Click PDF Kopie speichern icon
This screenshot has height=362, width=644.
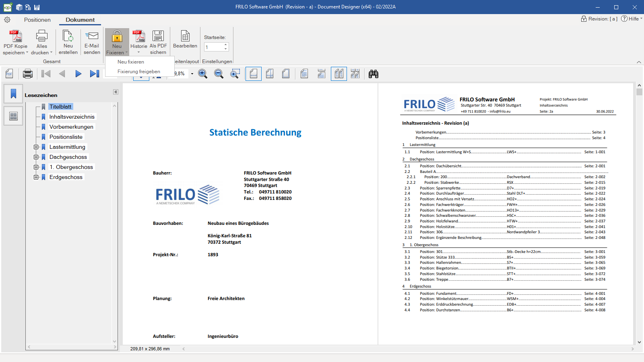click(x=16, y=36)
